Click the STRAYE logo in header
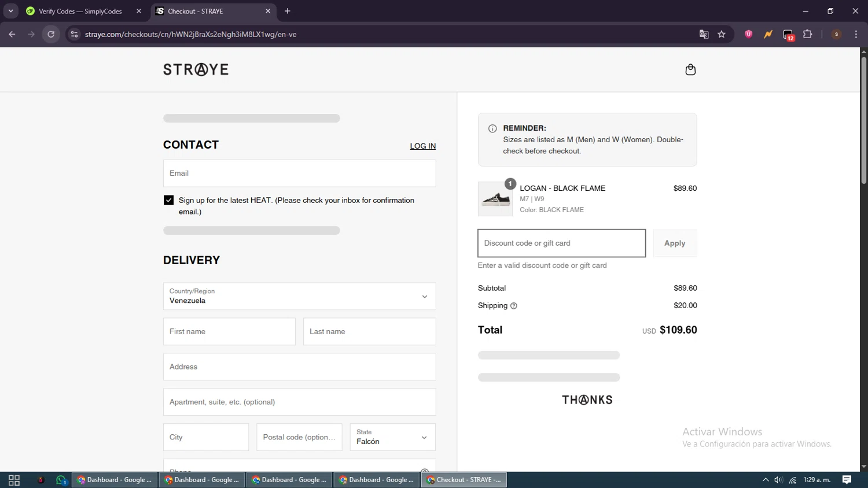This screenshot has height=488, width=868. 196,69
